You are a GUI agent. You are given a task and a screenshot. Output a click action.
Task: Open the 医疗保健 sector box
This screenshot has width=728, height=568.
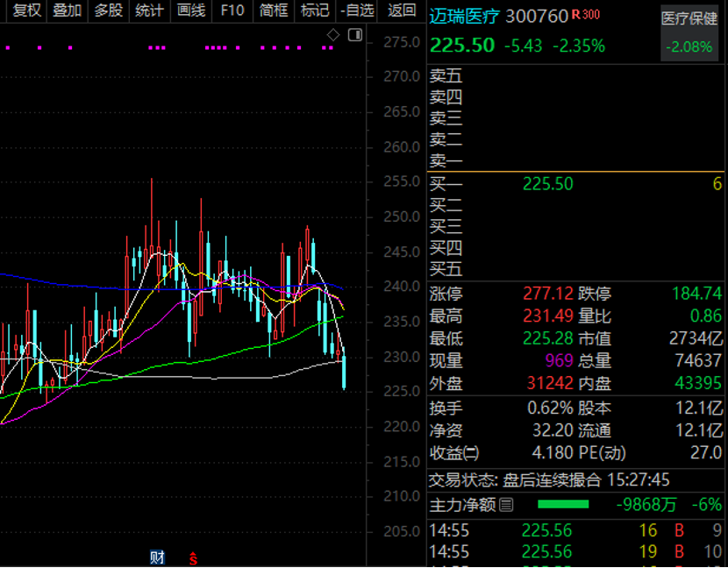click(689, 33)
